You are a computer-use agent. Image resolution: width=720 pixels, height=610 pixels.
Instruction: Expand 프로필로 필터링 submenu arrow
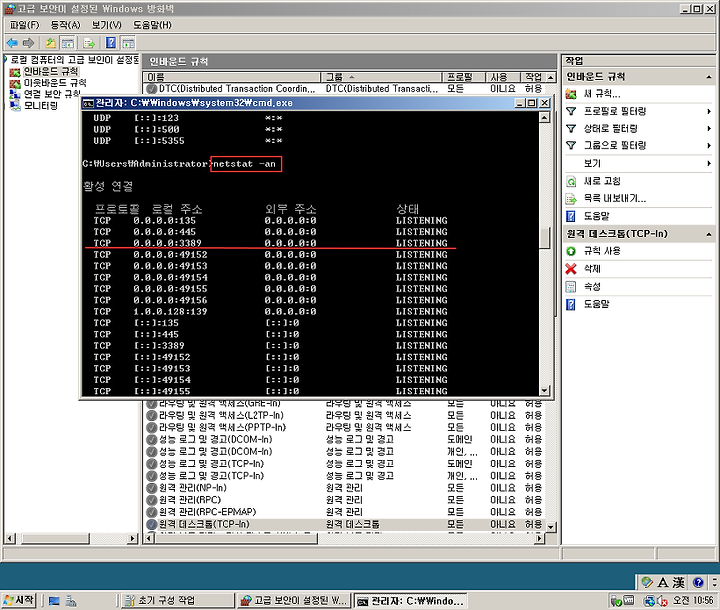(x=709, y=111)
